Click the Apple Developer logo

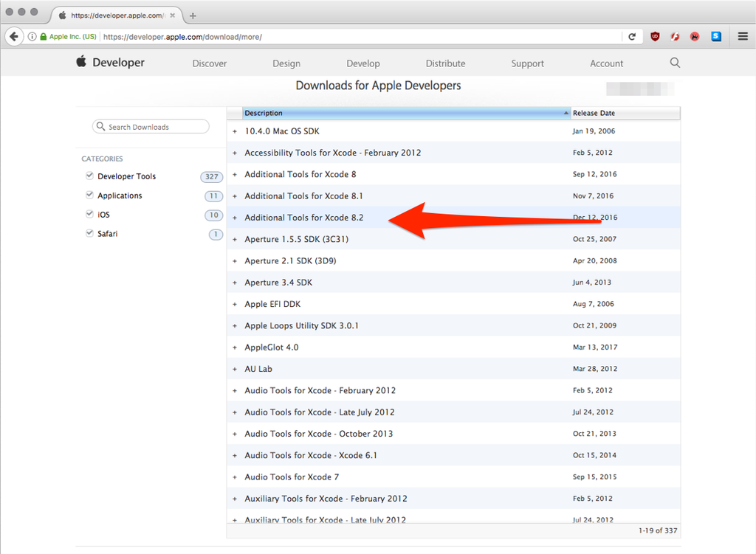109,63
